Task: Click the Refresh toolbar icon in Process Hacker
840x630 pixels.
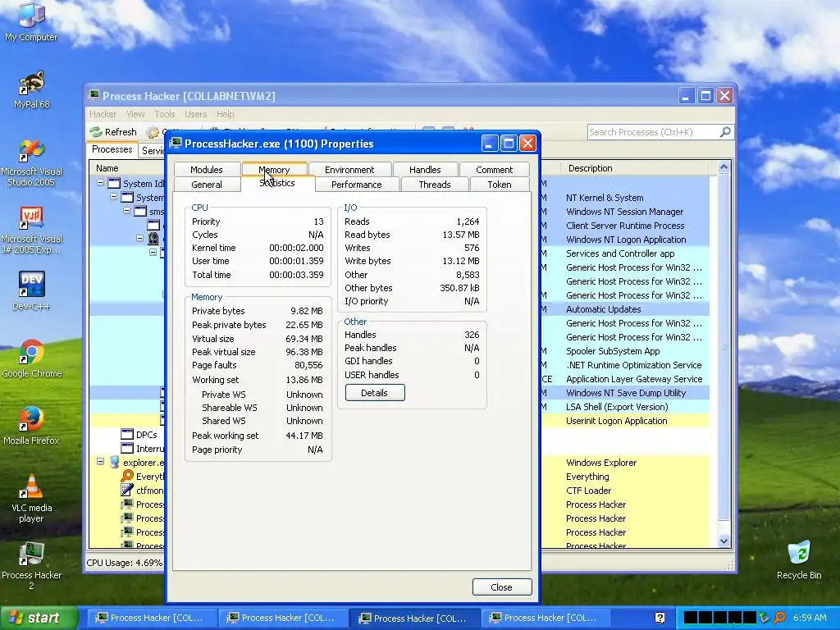Action: tap(96, 132)
